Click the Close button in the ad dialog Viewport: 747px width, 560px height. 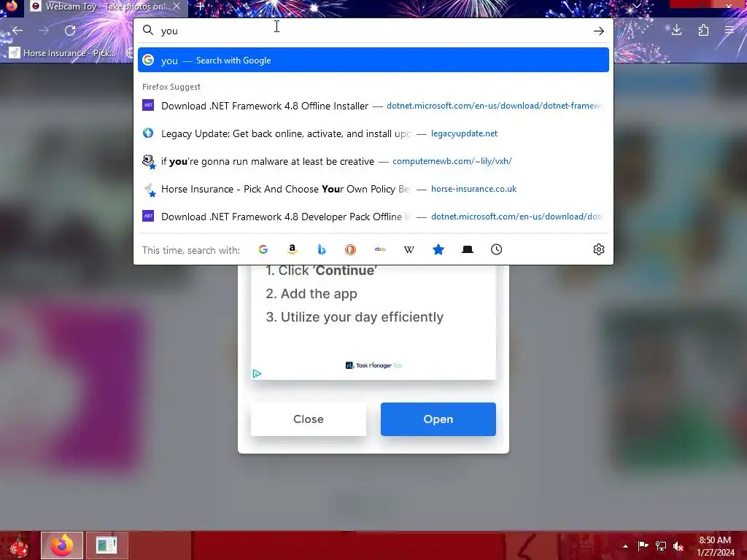309,419
